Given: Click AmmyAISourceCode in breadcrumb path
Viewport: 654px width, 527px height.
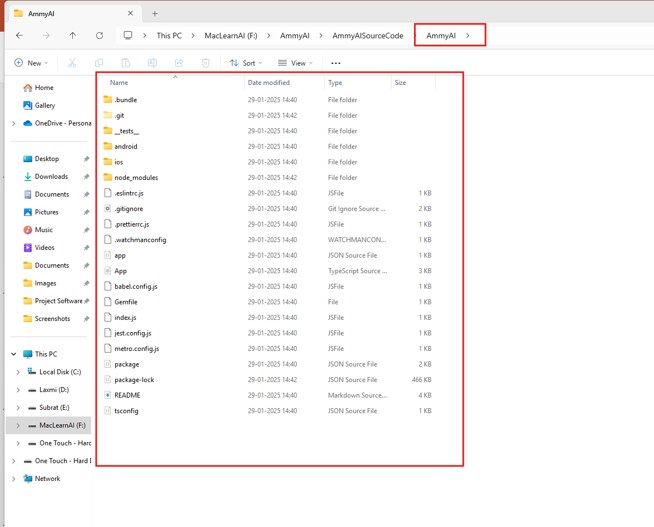Looking at the screenshot, I should pyautogui.click(x=367, y=36).
